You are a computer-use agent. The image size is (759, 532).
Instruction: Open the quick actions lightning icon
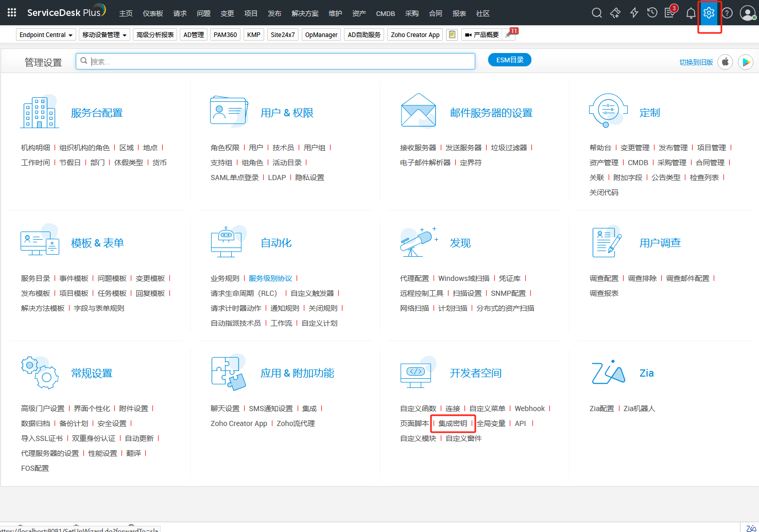[x=634, y=13]
